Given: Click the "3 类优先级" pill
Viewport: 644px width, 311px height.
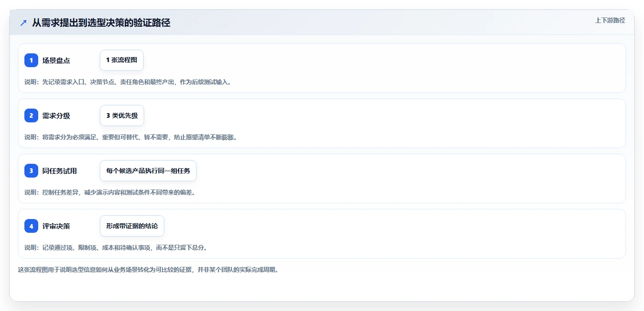Looking at the screenshot, I should point(122,115).
